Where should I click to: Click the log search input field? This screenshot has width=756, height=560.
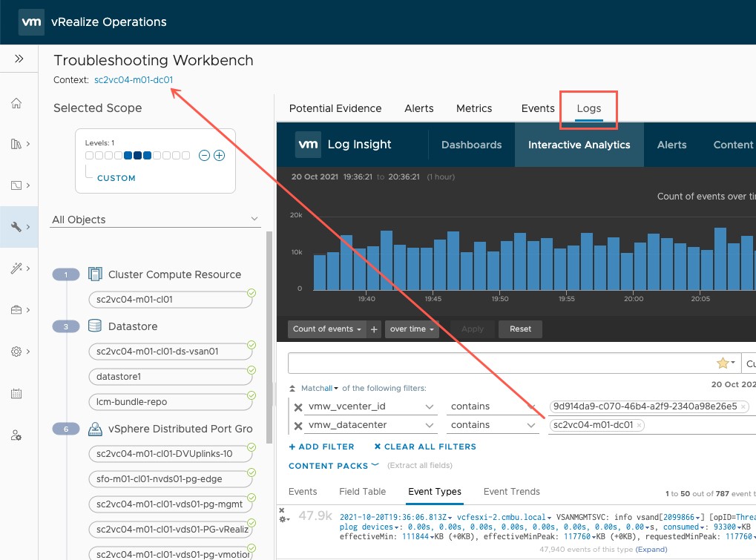pyautogui.click(x=497, y=363)
